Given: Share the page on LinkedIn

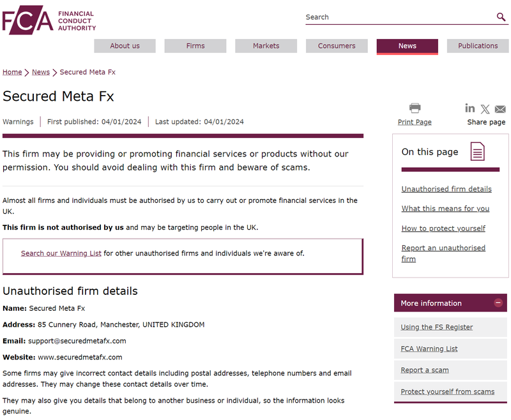Looking at the screenshot, I should click(470, 109).
